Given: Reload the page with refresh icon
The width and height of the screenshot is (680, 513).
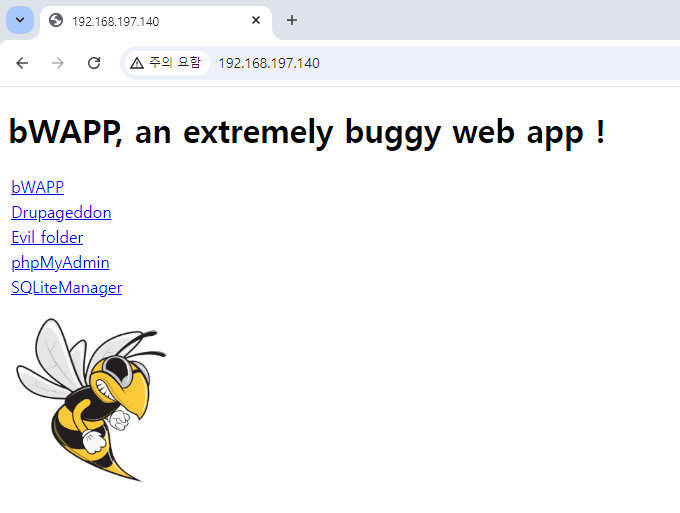Looking at the screenshot, I should coord(94,63).
